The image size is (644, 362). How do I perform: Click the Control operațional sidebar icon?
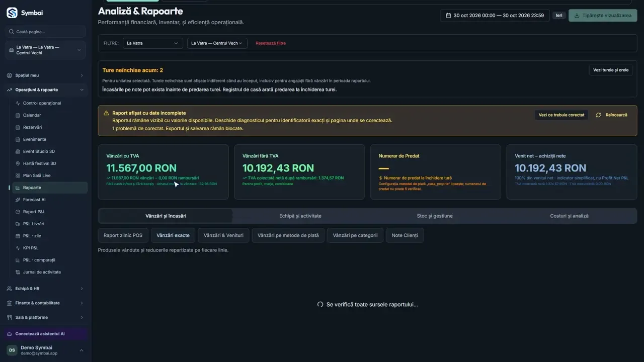18,103
